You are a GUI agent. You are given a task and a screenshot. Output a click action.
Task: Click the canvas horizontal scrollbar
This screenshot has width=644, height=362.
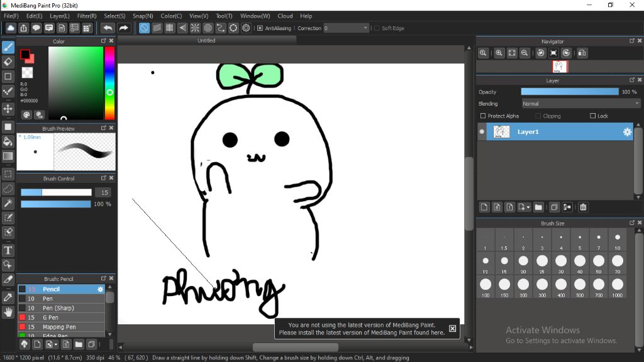point(296,347)
